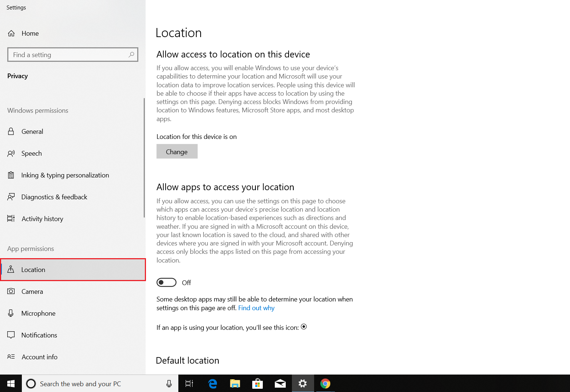
Task: Select Location under App permissions
Action: coord(33,269)
